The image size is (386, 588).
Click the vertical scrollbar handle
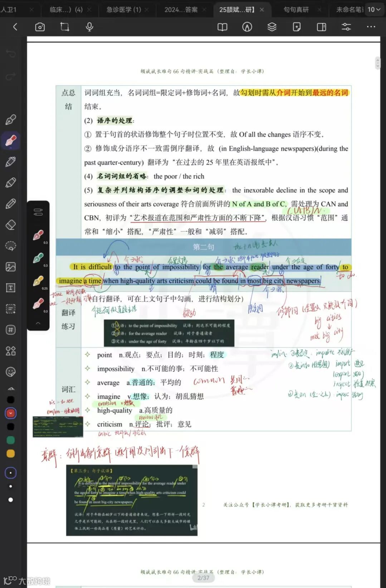tap(378, 63)
